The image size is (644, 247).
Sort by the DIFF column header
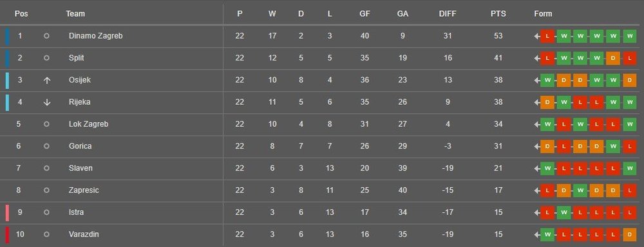[448, 14]
